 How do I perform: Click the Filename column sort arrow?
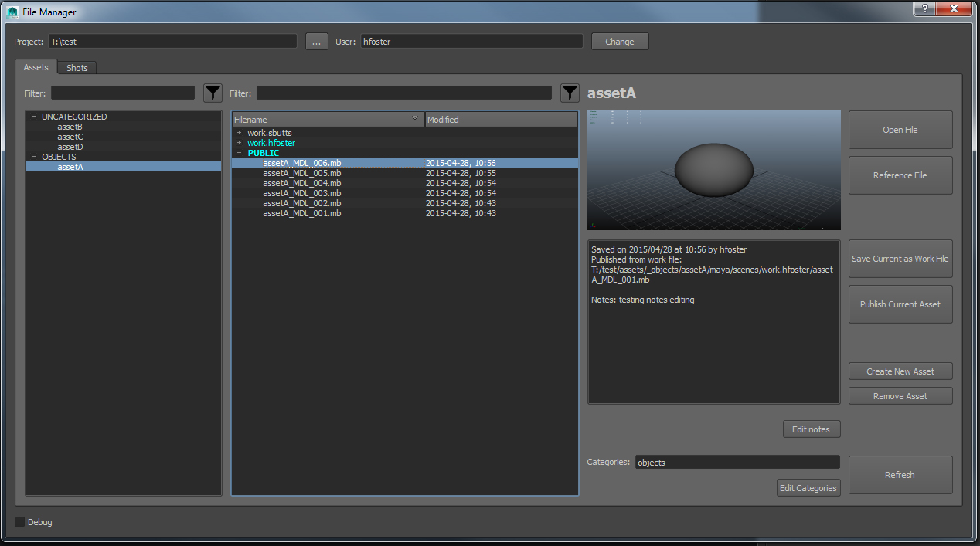pos(415,119)
